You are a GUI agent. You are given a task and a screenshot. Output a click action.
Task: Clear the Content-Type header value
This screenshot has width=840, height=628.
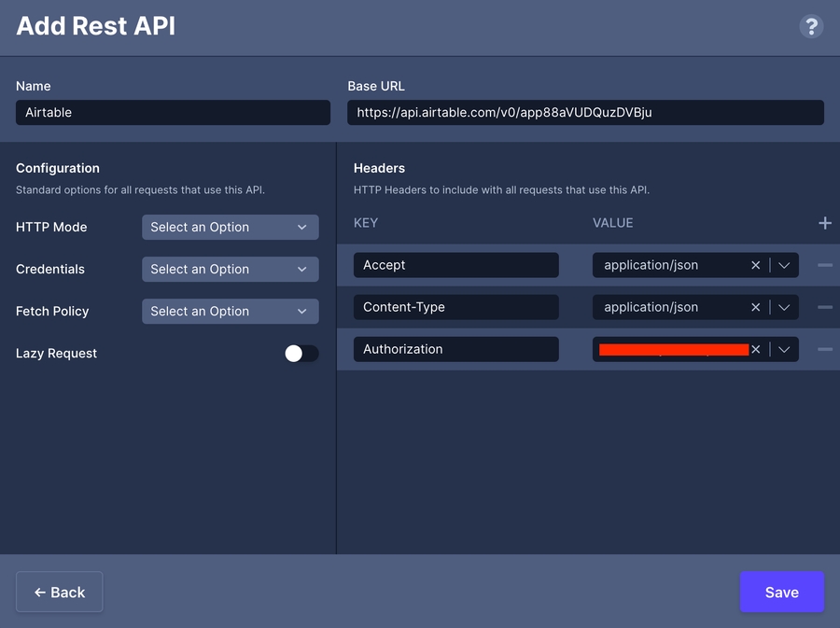click(756, 307)
